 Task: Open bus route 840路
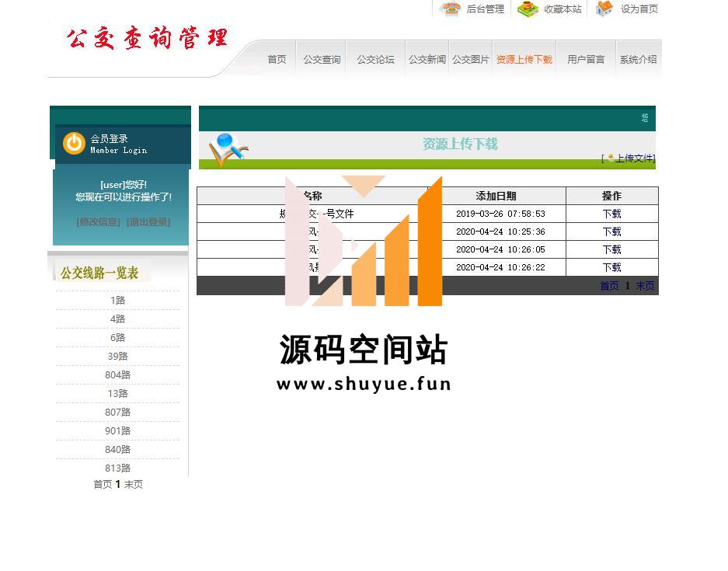117,449
